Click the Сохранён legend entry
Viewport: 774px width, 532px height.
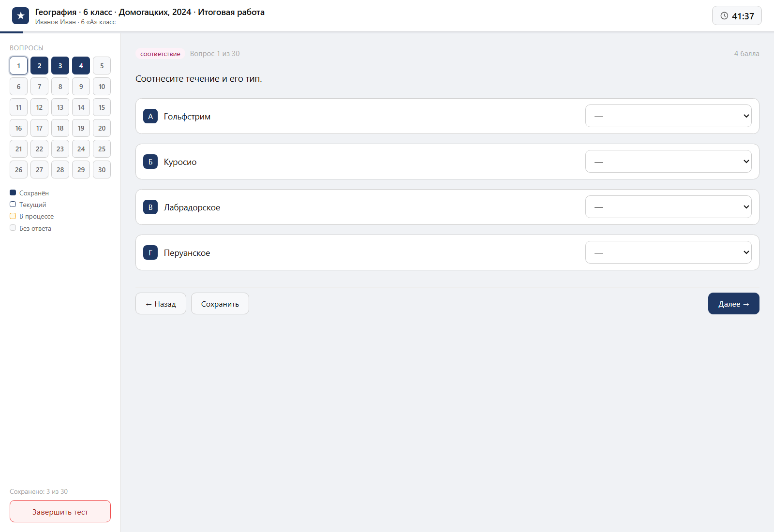[30, 193]
